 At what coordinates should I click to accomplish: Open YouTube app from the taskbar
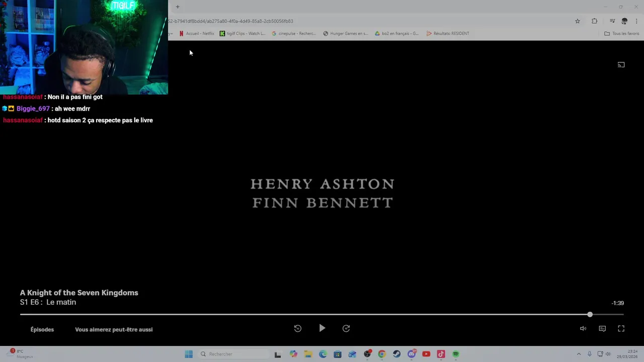(426, 354)
